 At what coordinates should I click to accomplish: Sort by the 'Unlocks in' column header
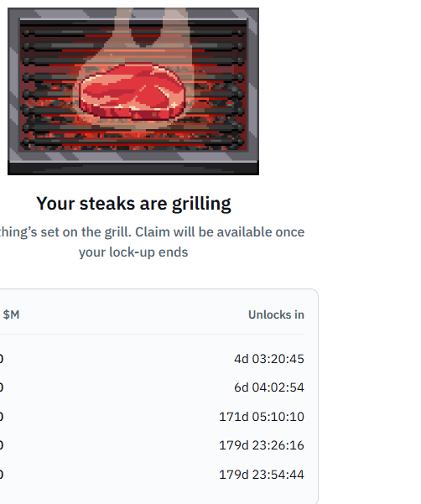point(276,314)
